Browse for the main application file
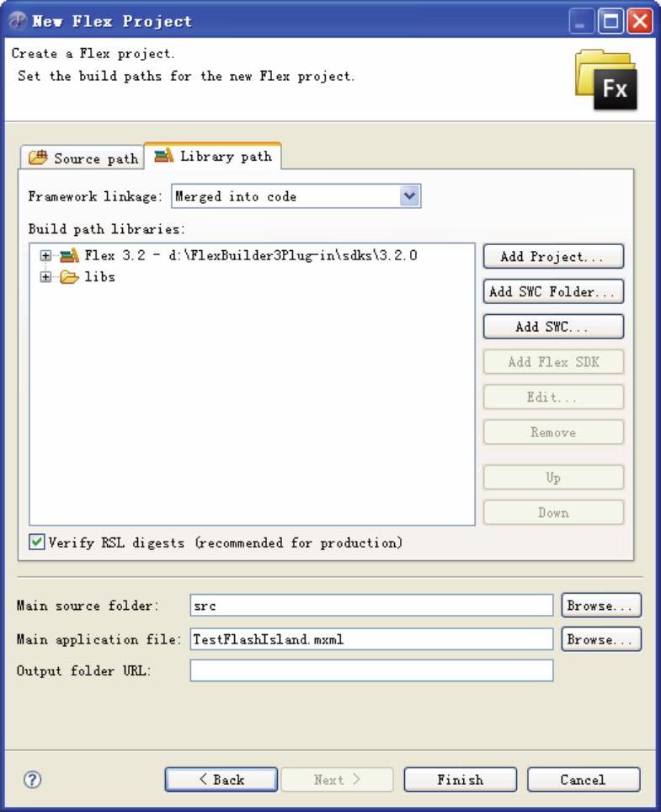 pos(601,639)
